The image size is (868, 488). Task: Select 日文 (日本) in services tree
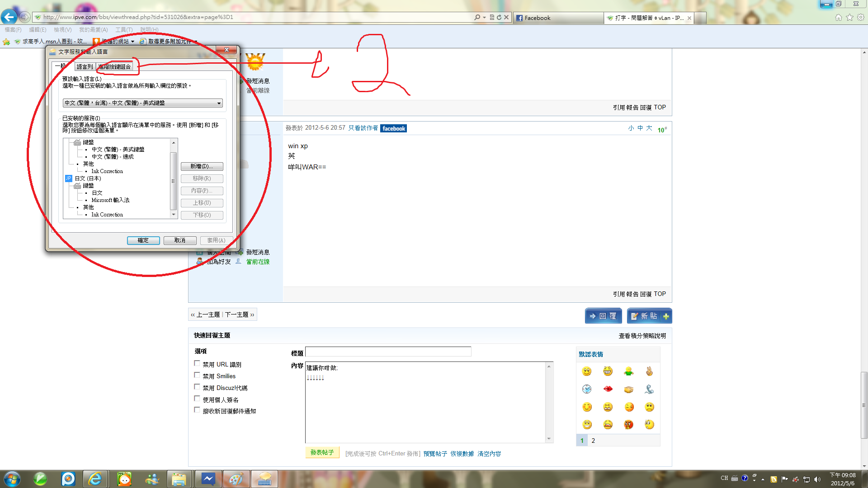point(88,178)
